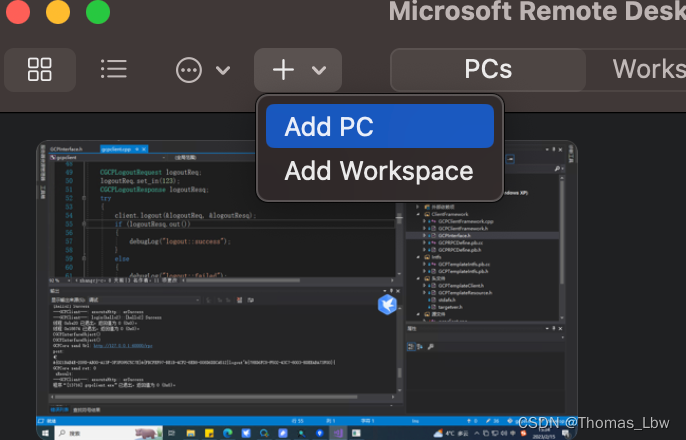
Task: Open the http://127.0.0.1 link in Output
Action: (123, 346)
